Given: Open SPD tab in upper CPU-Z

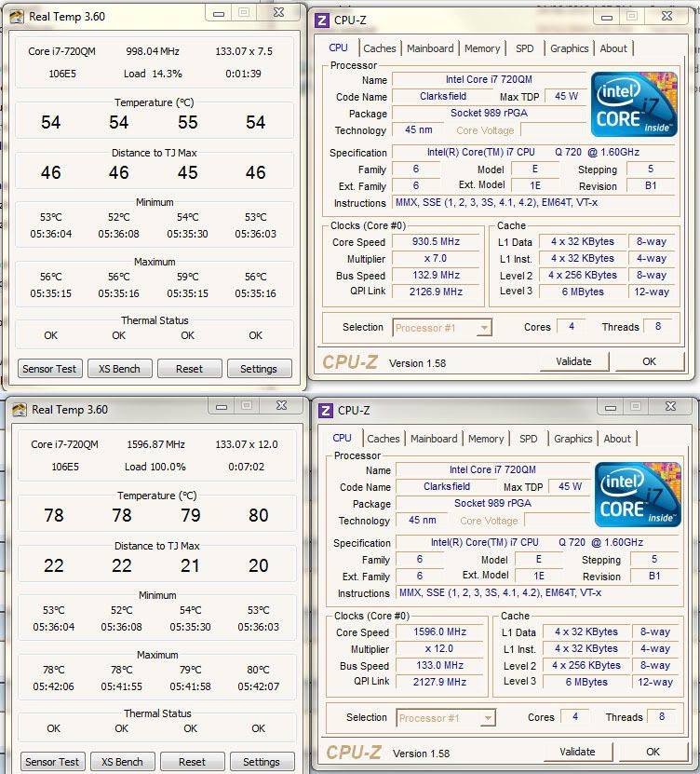Looking at the screenshot, I should 524,48.
